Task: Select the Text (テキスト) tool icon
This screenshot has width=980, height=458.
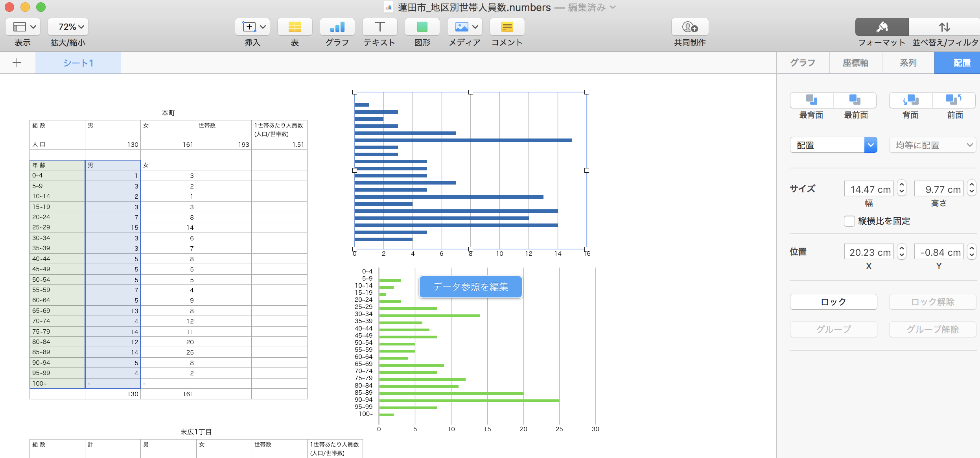Action: 379,27
